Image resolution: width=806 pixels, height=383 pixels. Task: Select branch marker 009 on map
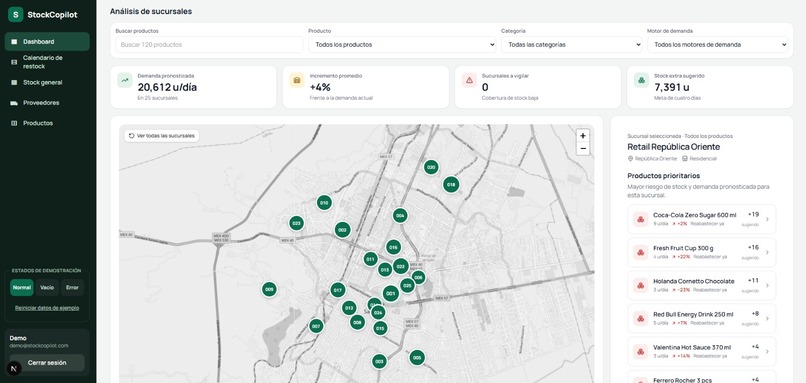[269, 290]
